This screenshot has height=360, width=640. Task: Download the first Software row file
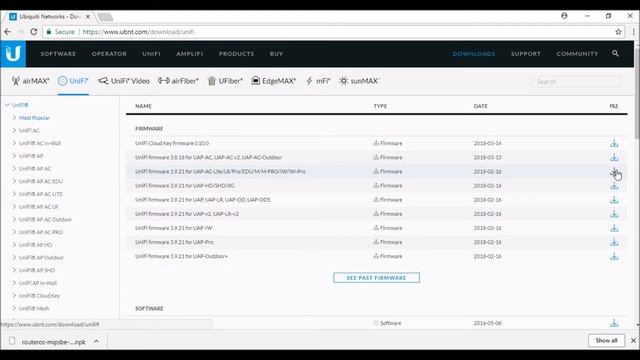[x=614, y=323]
